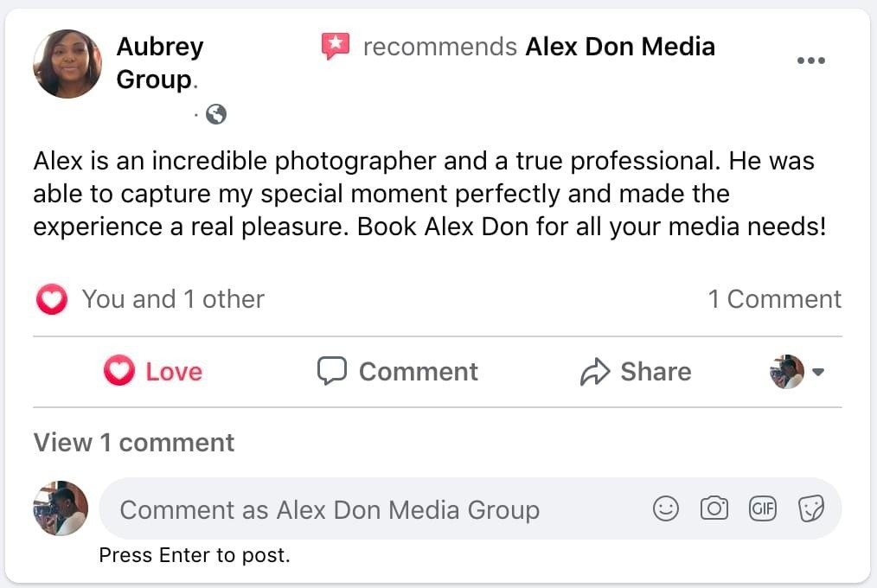Image resolution: width=877 pixels, height=588 pixels.
Task: Open the sticker picker in comment box
Action: (810, 509)
